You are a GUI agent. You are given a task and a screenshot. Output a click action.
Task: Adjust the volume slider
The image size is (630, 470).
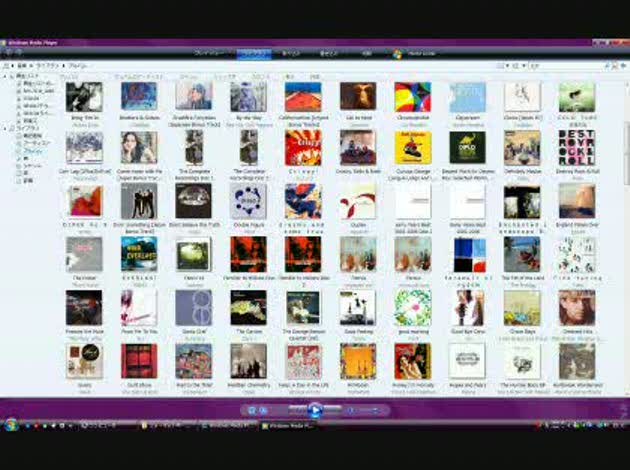pos(368,411)
